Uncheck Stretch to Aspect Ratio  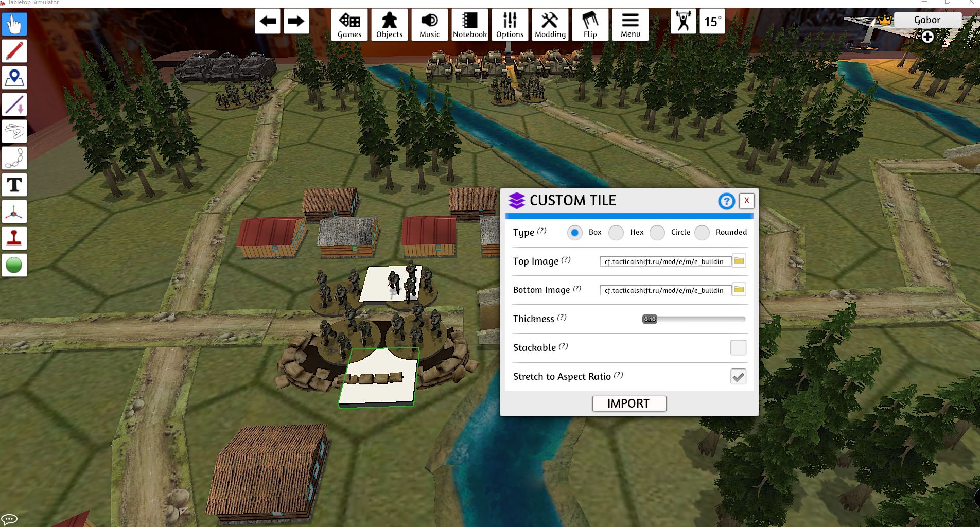pyautogui.click(x=739, y=377)
